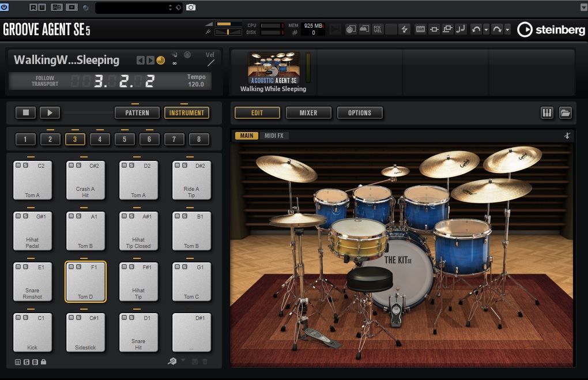Image resolution: width=588 pixels, height=380 pixels.
Task: Click the global solo icon below pads
Action: click(27, 362)
